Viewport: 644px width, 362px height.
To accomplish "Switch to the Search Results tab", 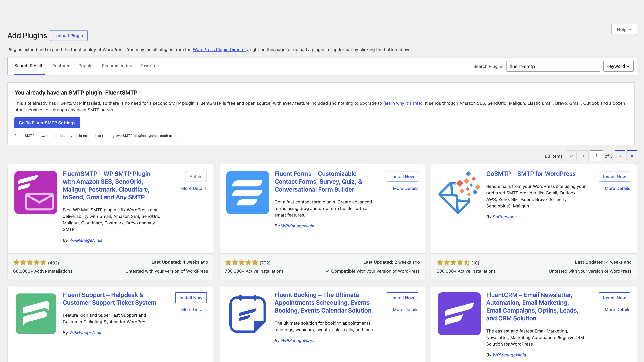I will coord(30,66).
